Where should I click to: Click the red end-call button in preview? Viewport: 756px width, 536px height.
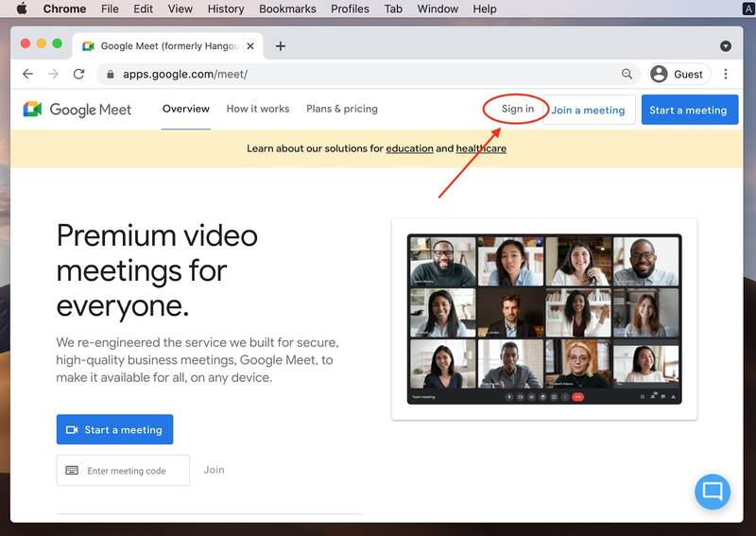(x=577, y=397)
